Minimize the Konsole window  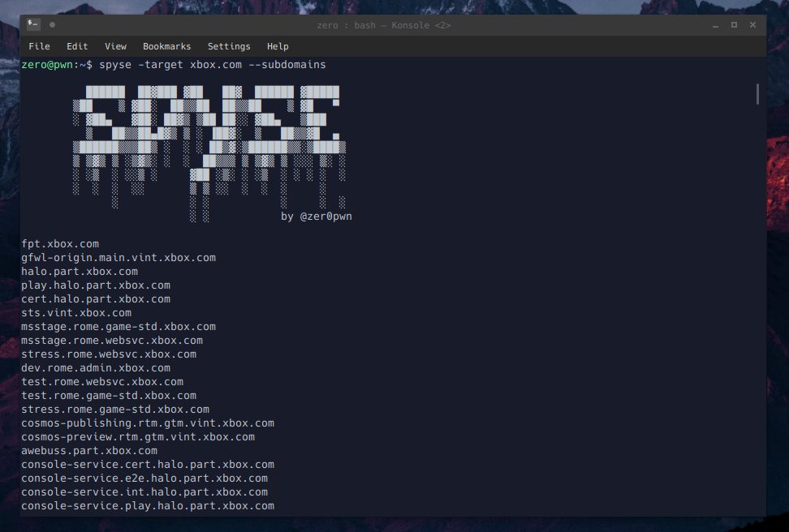point(715,25)
